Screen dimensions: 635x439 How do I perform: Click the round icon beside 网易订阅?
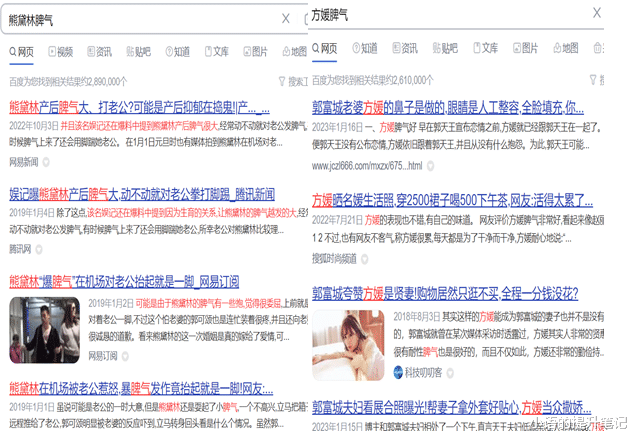coord(125,356)
